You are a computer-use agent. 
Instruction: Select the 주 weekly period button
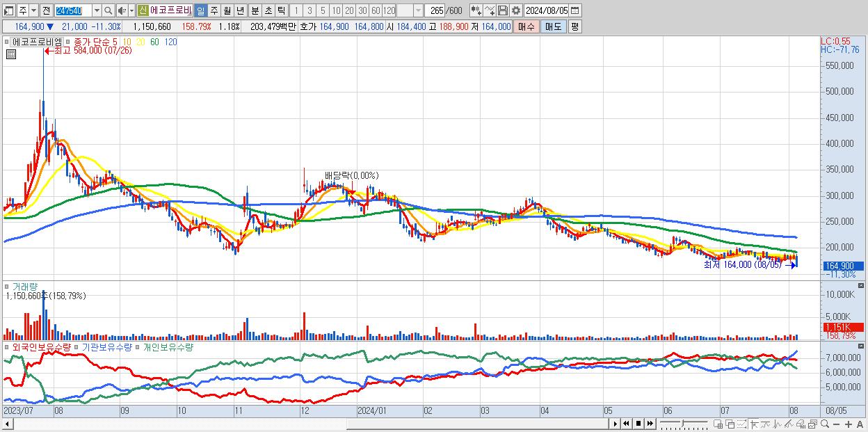tap(214, 10)
